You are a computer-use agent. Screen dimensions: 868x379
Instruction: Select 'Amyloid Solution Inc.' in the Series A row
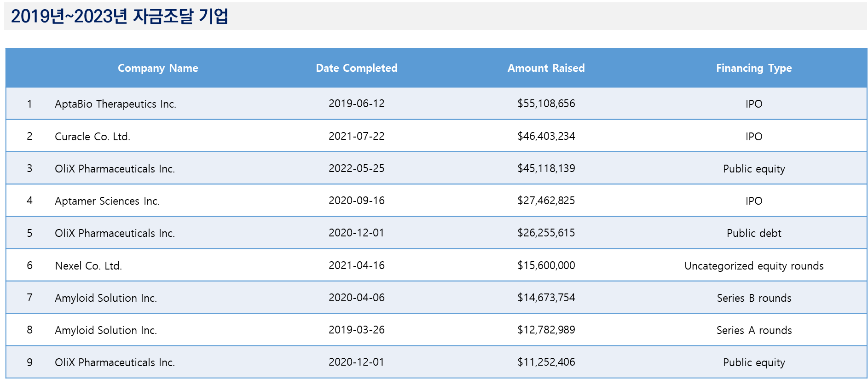[x=106, y=330]
